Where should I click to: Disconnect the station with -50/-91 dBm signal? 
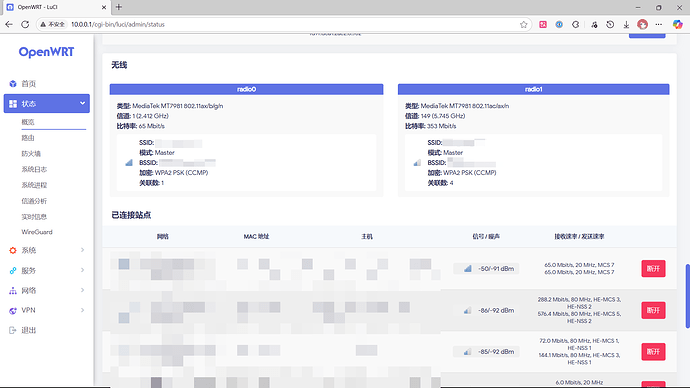point(653,268)
